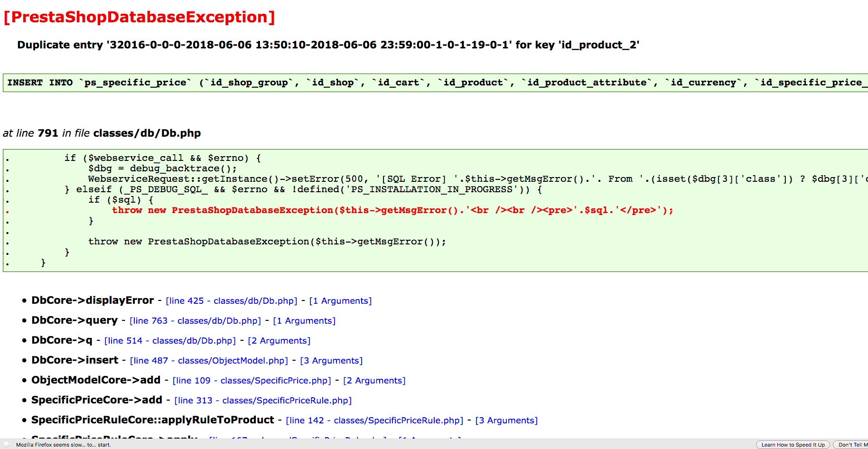Screen dimensions: 868x449
Task: Click the 'ObjectModelCore->add' stack entry name
Action: pos(96,380)
